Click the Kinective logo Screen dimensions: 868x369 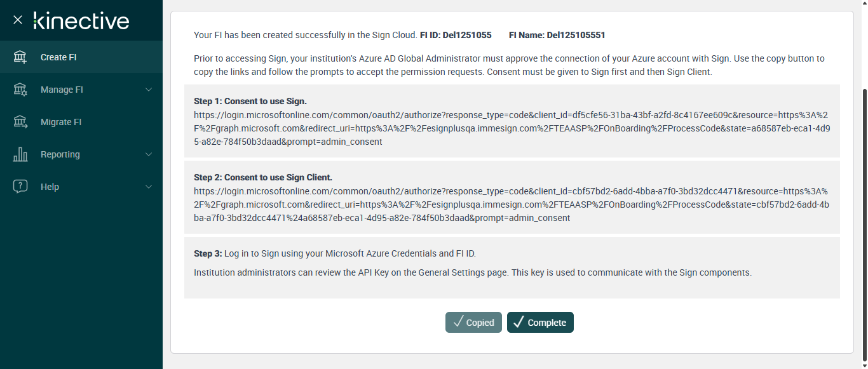click(x=81, y=20)
